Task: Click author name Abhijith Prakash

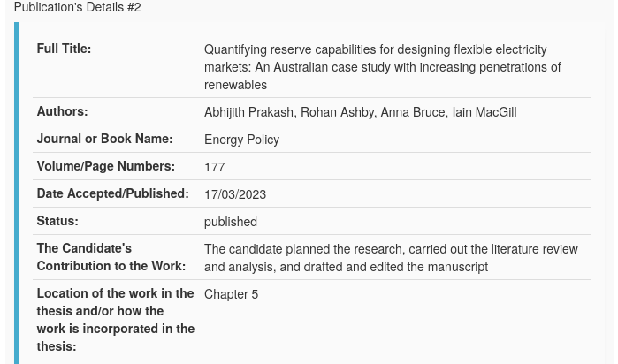Action: tap(248, 113)
